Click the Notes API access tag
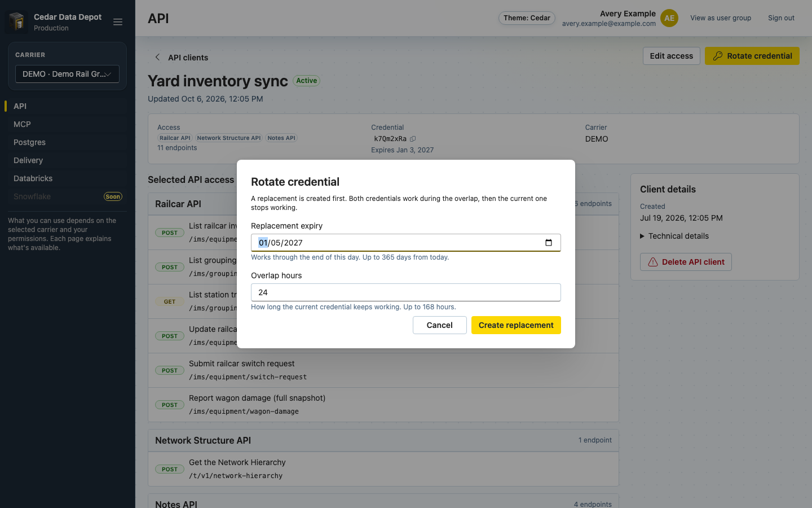The height and width of the screenshot is (508, 812). (x=281, y=138)
